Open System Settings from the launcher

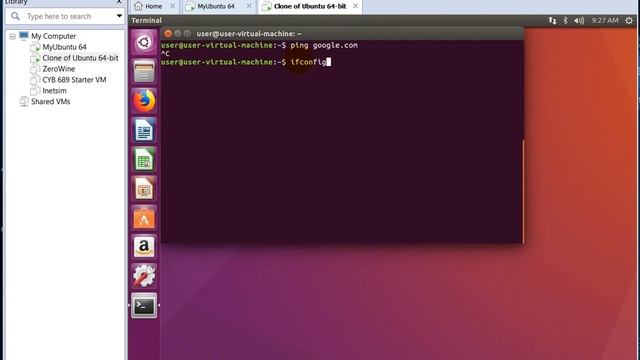click(144, 276)
